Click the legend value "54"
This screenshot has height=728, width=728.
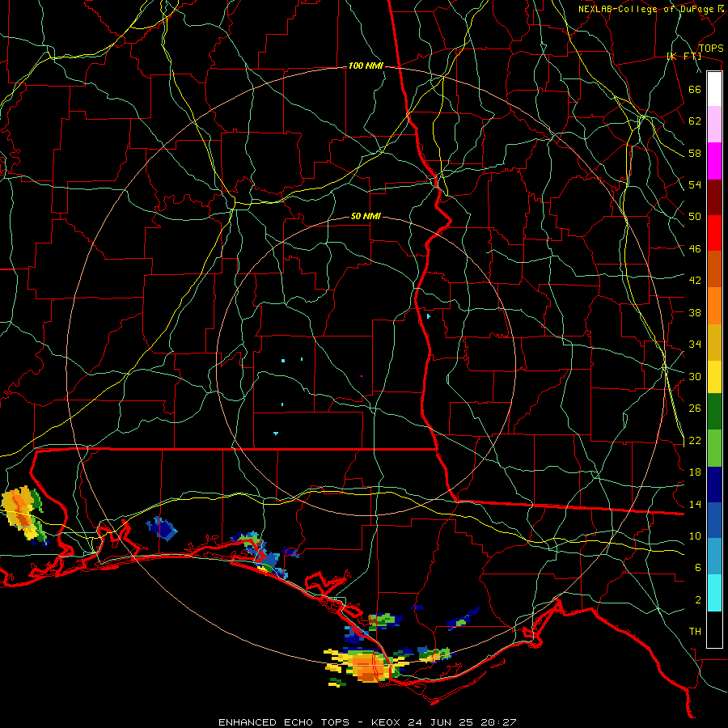coord(695,184)
